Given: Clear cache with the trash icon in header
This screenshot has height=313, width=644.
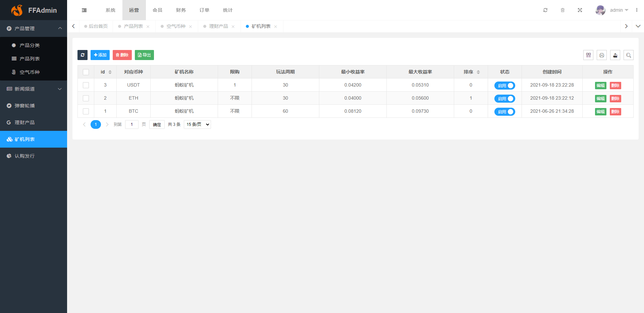Looking at the screenshot, I should click(x=562, y=10).
